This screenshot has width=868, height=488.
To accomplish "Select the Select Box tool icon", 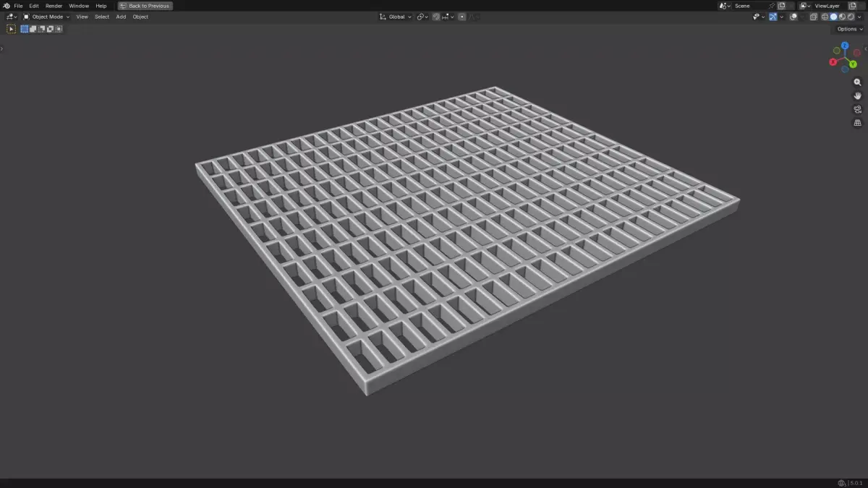I will [x=12, y=29].
